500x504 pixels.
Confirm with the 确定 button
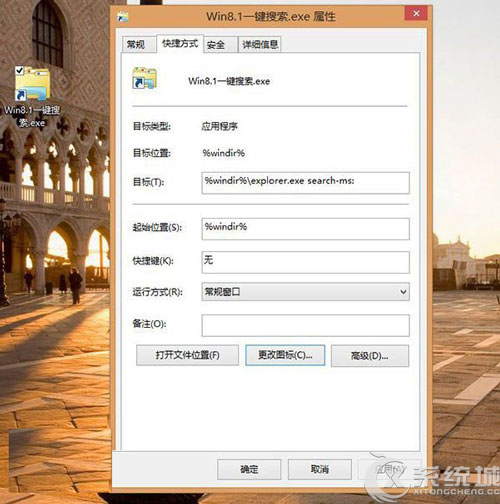click(x=249, y=469)
